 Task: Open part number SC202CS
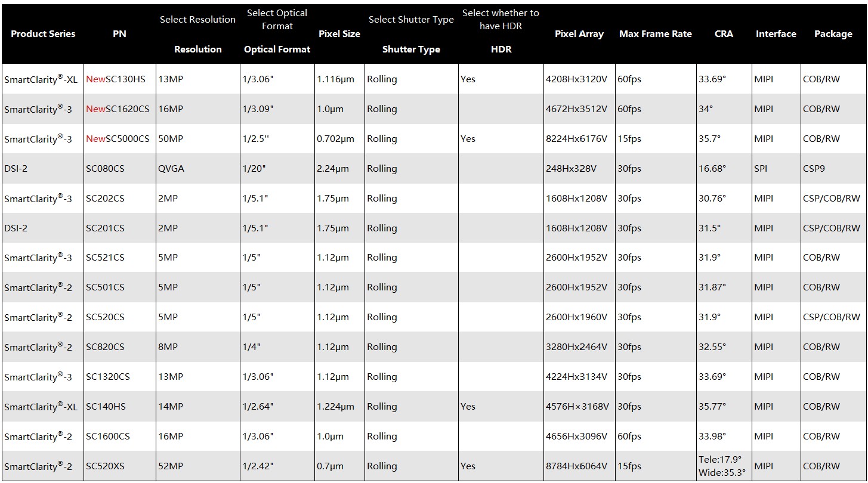(x=105, y=199)
